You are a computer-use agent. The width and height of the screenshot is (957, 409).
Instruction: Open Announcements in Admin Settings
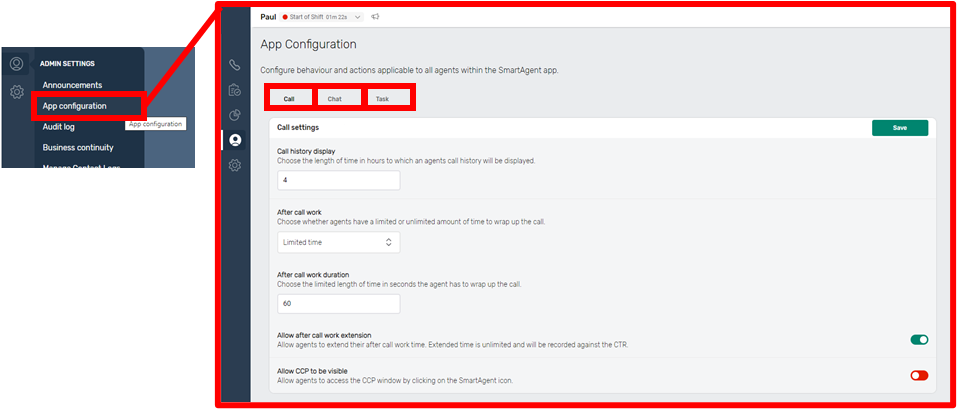click(72, 85)
